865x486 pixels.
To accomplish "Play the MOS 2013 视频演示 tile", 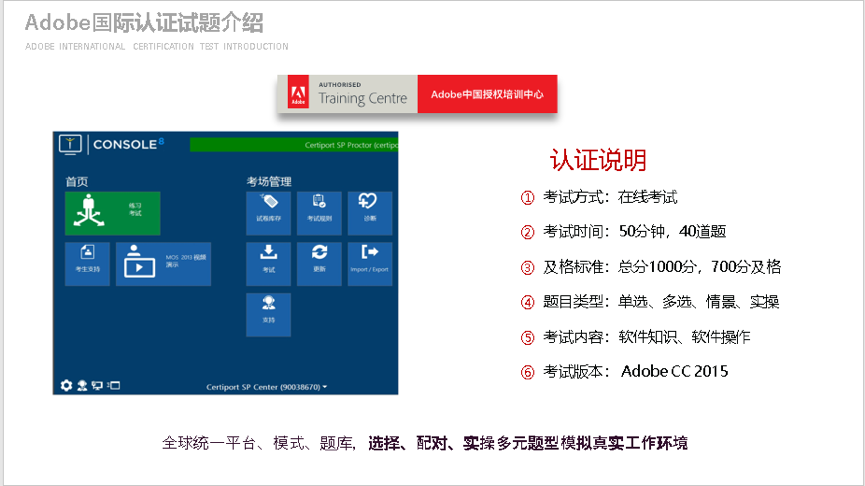I will (163, 264).
